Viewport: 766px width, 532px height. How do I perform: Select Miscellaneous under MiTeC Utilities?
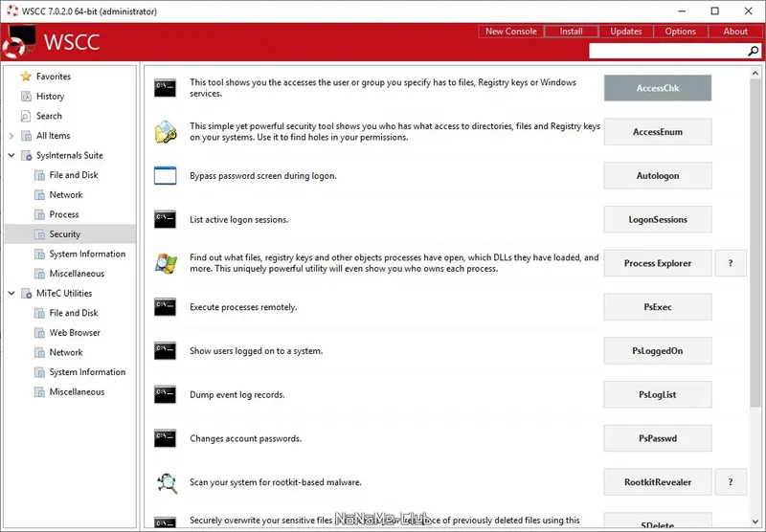[x=78, y=392]
